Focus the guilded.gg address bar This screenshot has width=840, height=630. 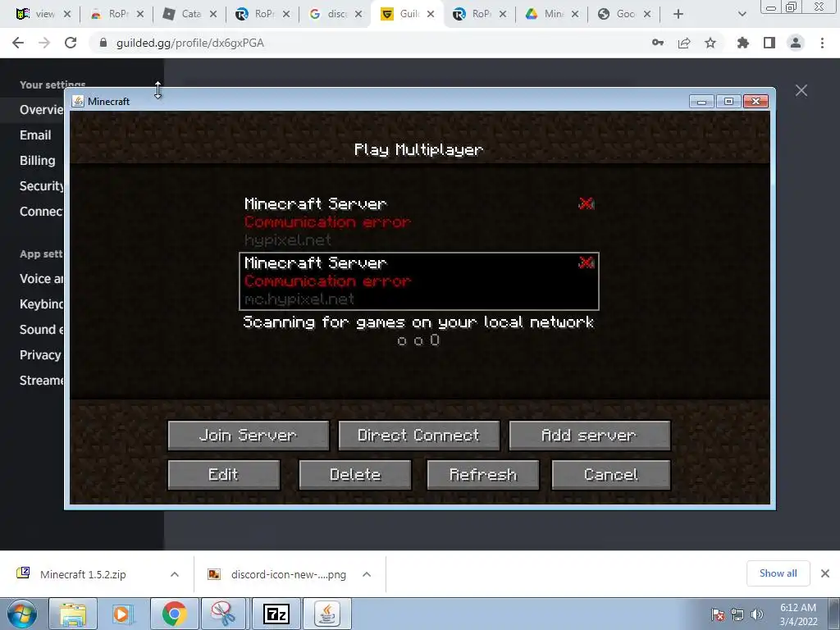[x=370, y=43]
